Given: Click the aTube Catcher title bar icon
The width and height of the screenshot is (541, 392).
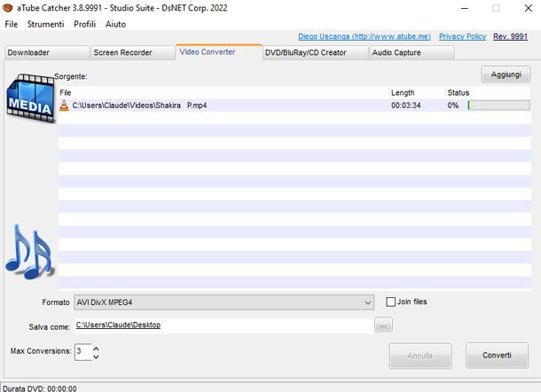Looking at the screenshot, I should click(7, 8).
